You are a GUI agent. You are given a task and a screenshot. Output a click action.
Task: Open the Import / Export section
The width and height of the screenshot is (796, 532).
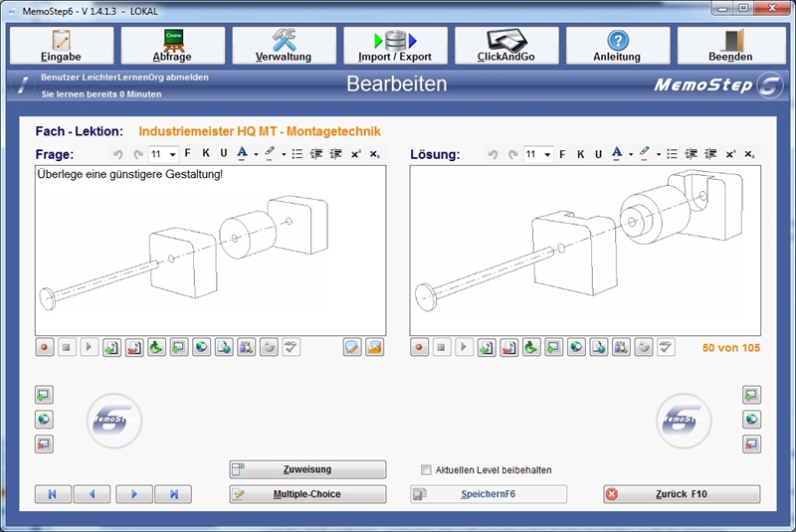395,46
